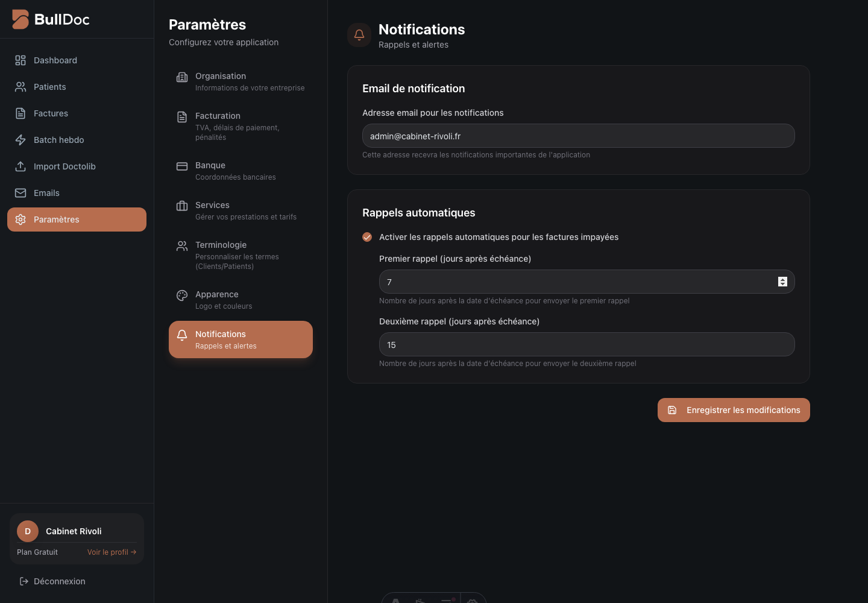
Task: Switch to Facturation settings tab
Action: click(241, 126)
